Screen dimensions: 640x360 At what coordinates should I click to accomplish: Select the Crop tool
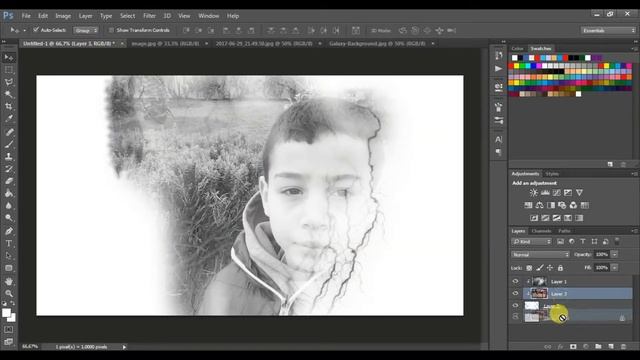pyautogui.click(x=9, y=107)
